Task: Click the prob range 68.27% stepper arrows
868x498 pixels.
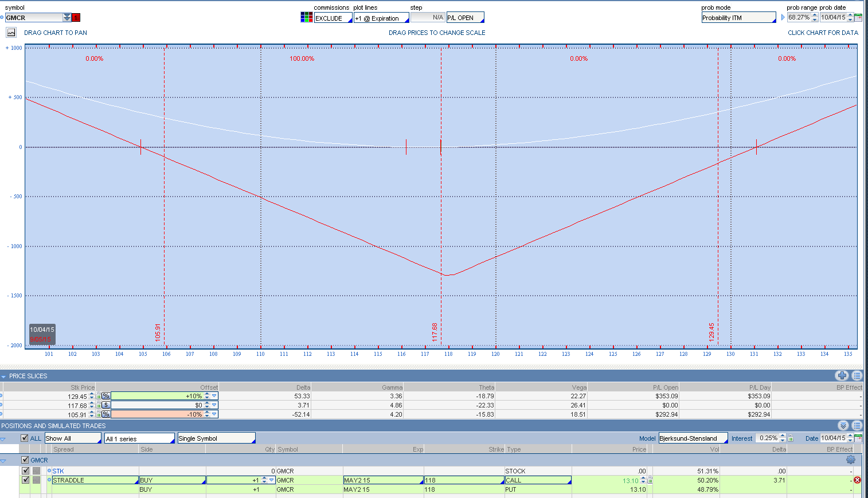Action: tap(815, 18)
